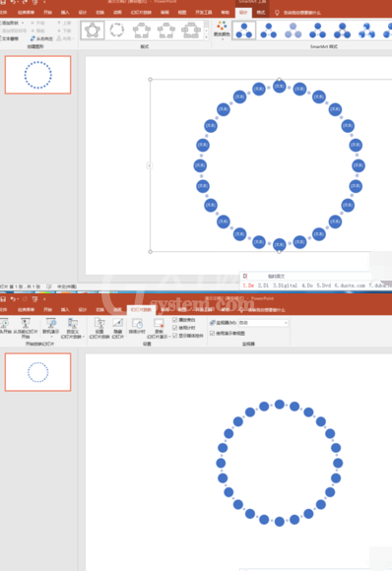
Task: Choose IME candidate 3.Digital
Action: (x=286, y=285)
